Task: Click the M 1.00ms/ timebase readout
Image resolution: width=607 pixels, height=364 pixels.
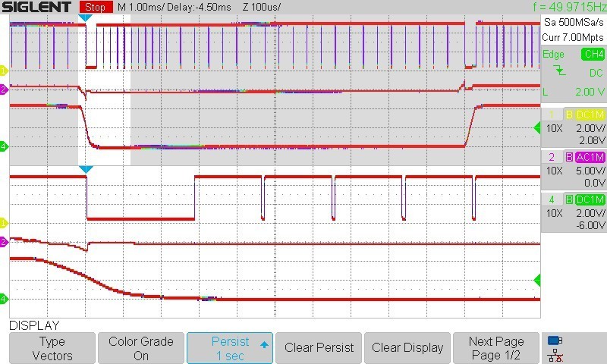Action: 140,7
